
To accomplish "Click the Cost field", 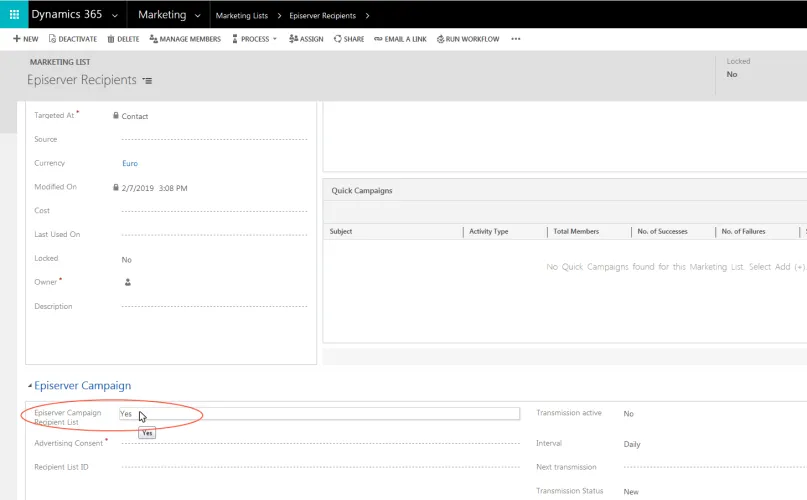I will point(214,211).
